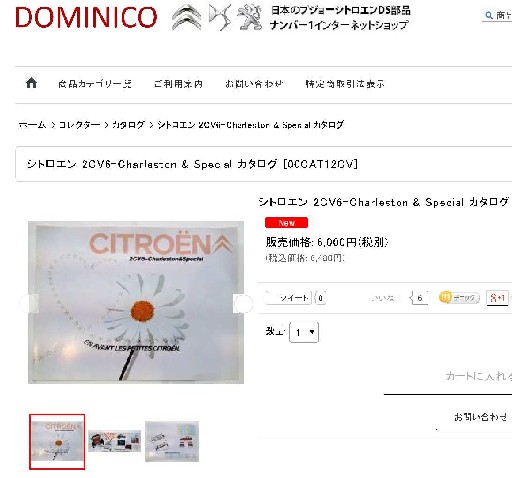The height and width of the screenshot is (478, 512).
Task: Click the カタログ breadcrumb link
Action: pyautogui.click(x=128, y=125)
